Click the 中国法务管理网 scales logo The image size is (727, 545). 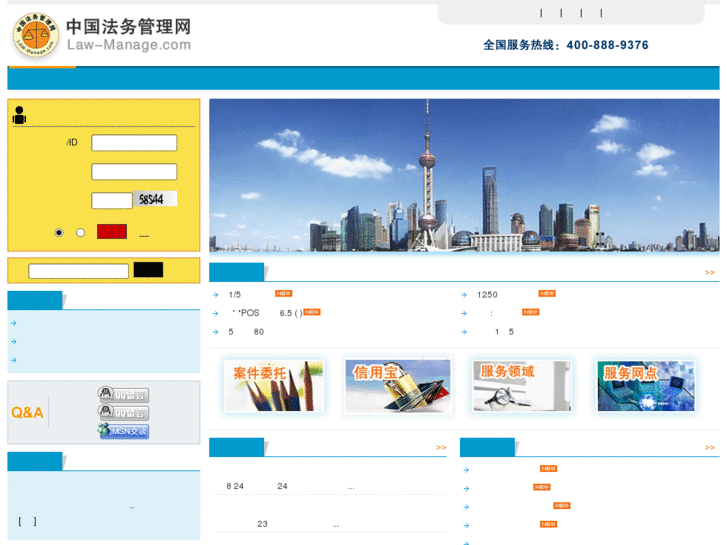pos(36,35)
